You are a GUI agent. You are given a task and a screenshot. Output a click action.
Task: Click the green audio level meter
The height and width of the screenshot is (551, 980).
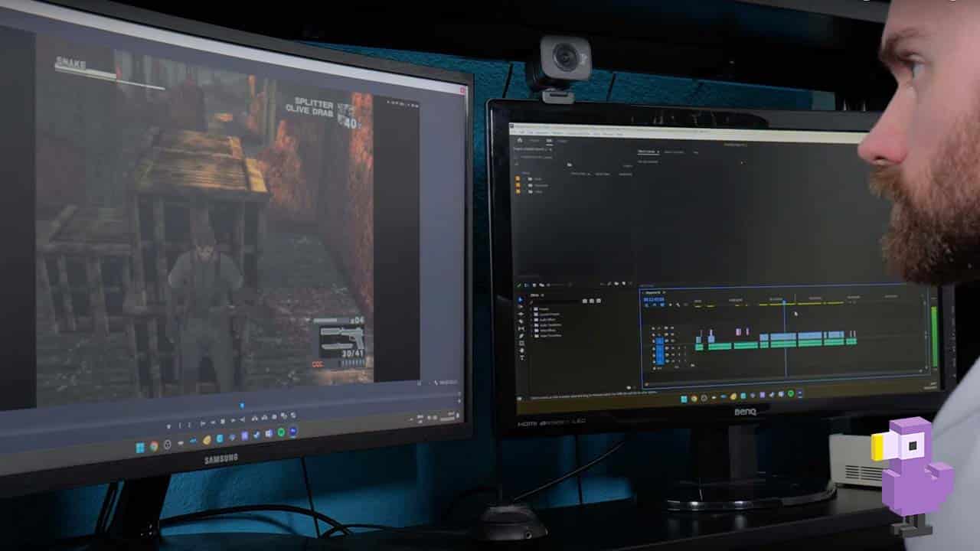(934, 336)
